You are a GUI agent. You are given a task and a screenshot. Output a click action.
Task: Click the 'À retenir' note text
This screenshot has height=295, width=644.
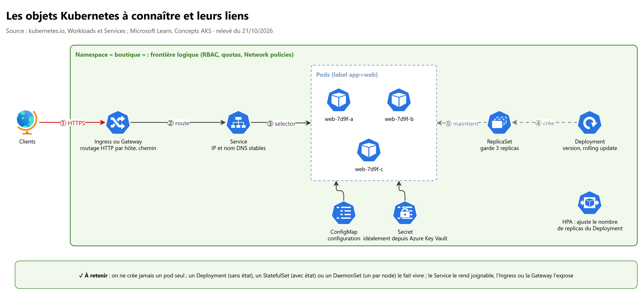click(x=326, y=276)
